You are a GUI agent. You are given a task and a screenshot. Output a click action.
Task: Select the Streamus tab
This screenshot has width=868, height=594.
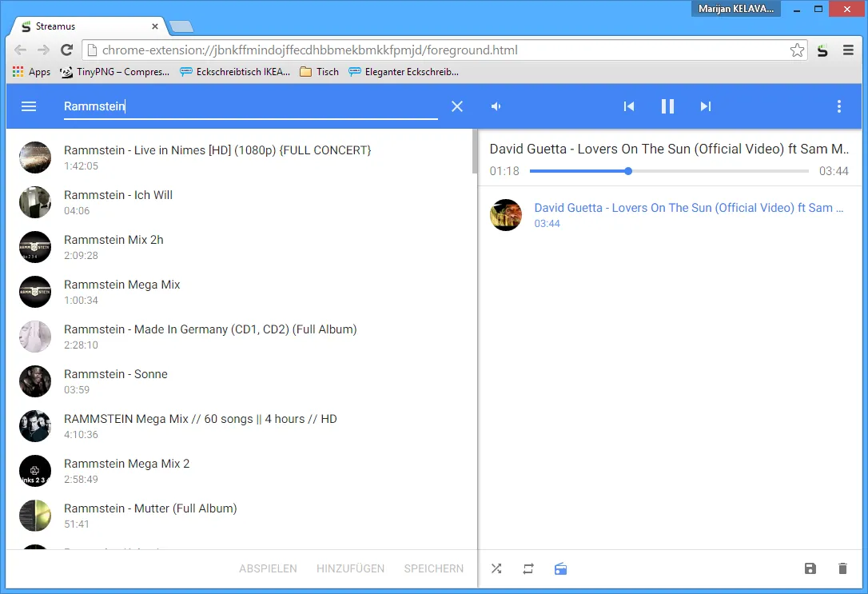click(89, 26)
